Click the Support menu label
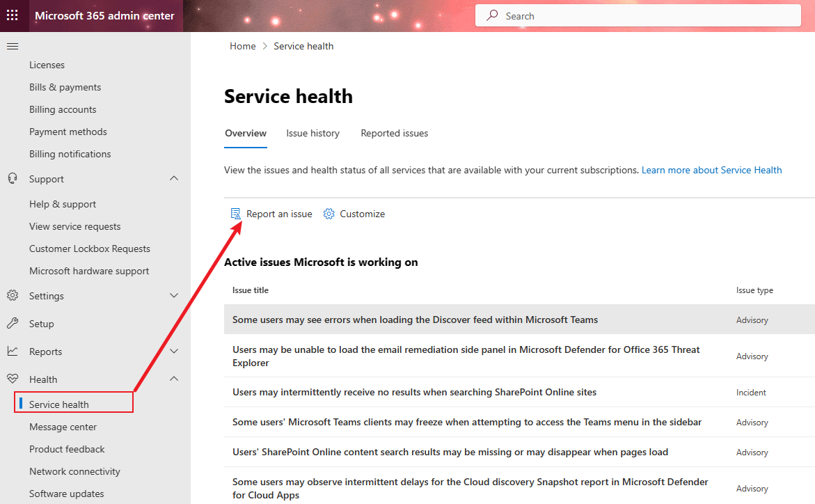 click(46, 179)
